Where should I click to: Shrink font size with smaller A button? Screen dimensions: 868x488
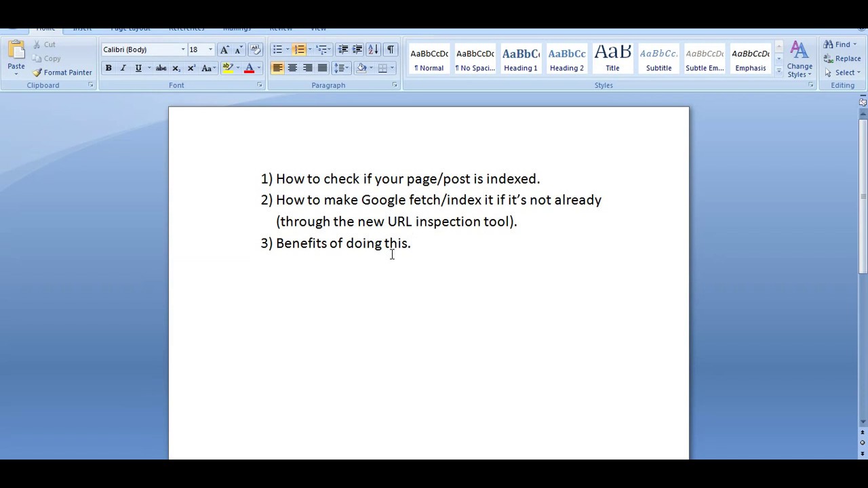click(x=238, y=49)
